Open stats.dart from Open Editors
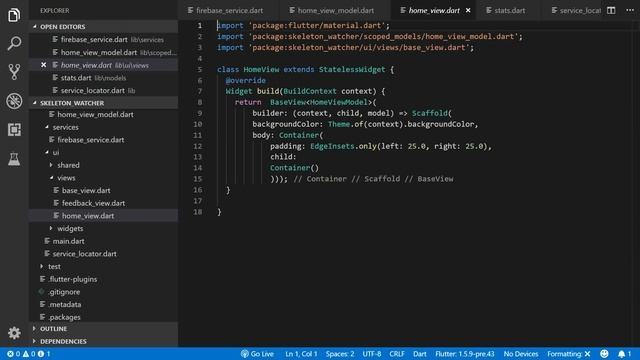 pyautogui.click(x=104, y=78)
